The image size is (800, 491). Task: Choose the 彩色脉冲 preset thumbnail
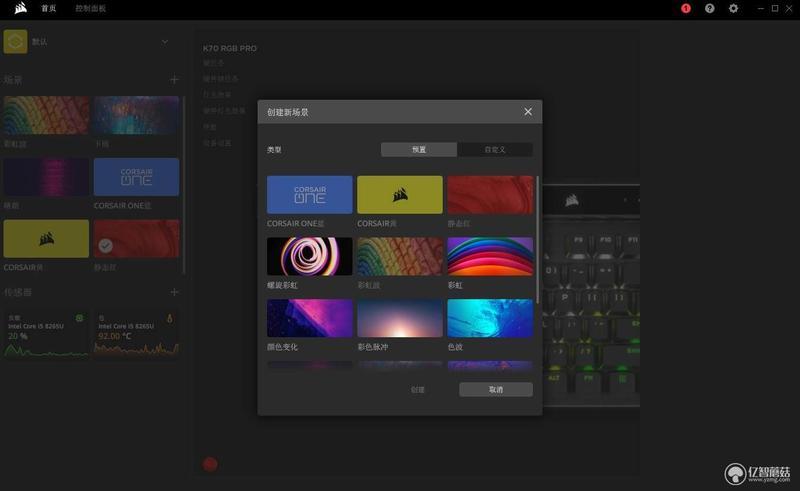(x=400, y=318)
